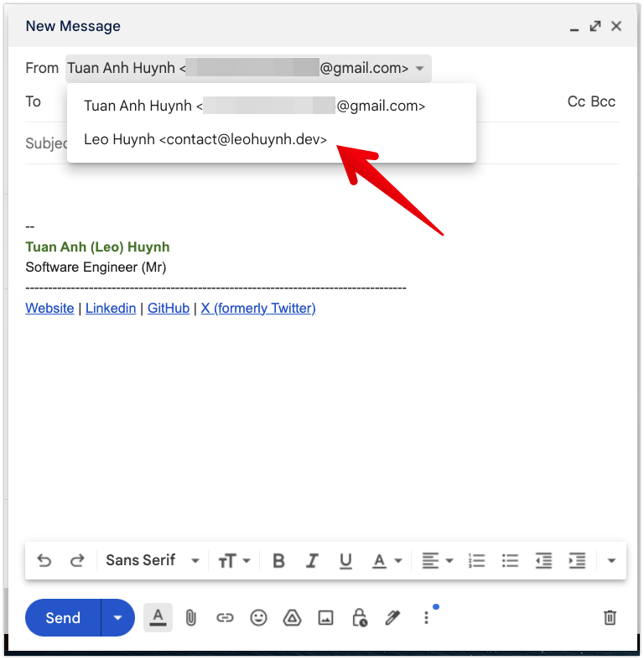
Task: Toggle the formatting options toolbar
Action: 158,617
